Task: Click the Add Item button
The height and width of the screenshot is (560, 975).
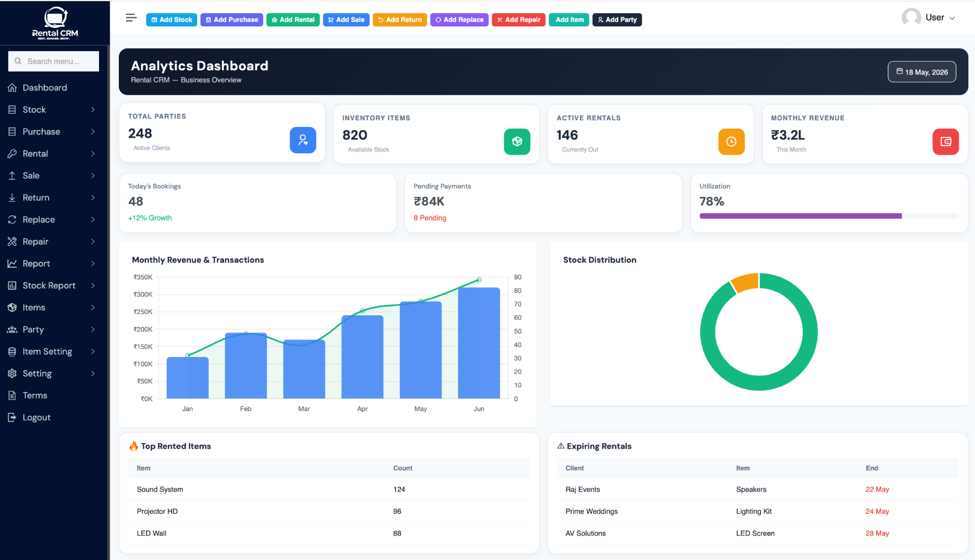Action: 569,20
